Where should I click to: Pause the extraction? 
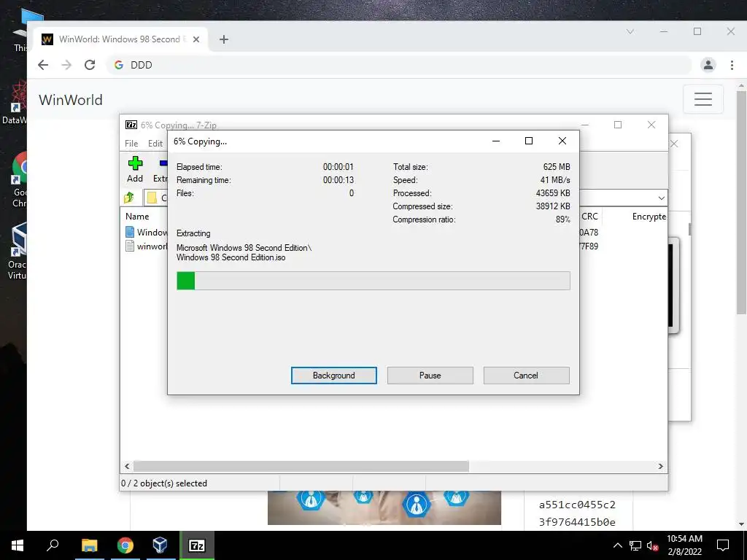[430, 376]
